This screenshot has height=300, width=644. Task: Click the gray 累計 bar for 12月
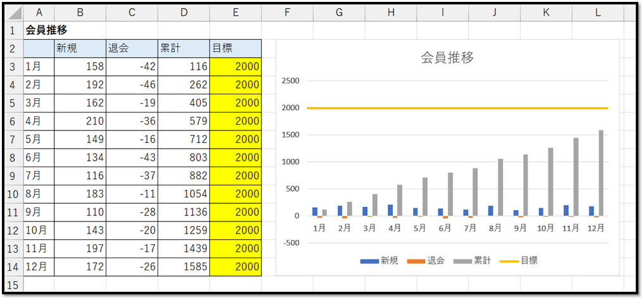coord(601,173)
